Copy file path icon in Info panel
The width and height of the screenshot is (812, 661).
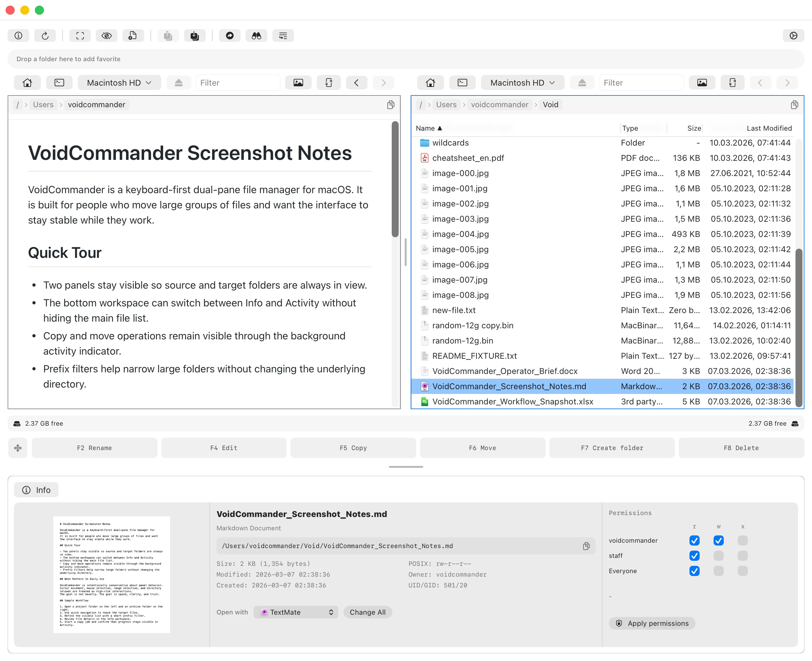pyautogui.click(x=586, y=546)
